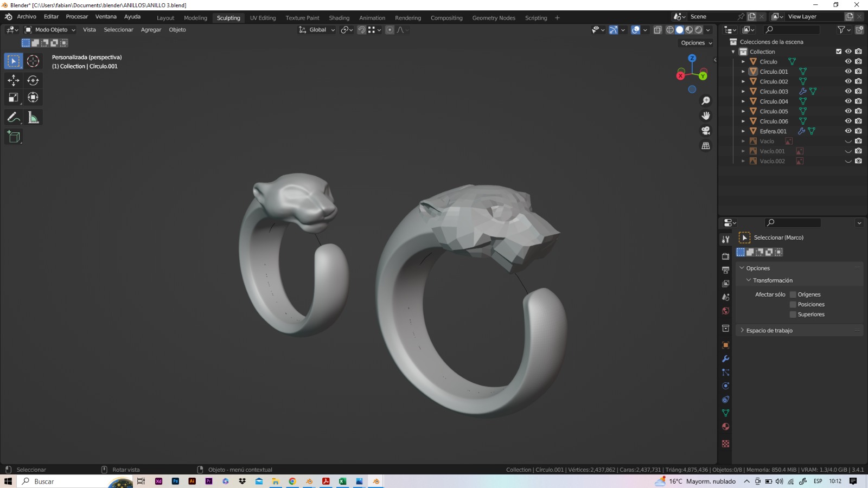868x488 pixels.
Task: Click the Add Cube tool
Action: point(14,137)
